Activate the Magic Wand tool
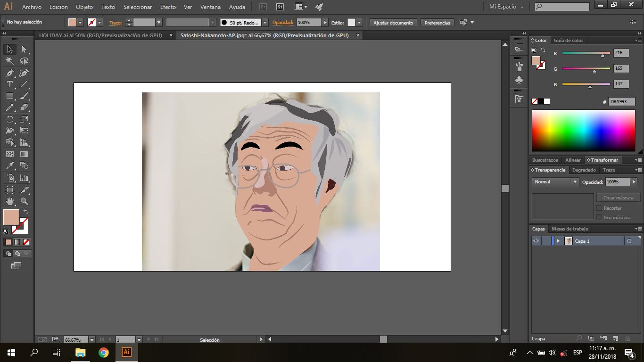The width and height of the screenshot is (644, 362). [x=9, y=61]
